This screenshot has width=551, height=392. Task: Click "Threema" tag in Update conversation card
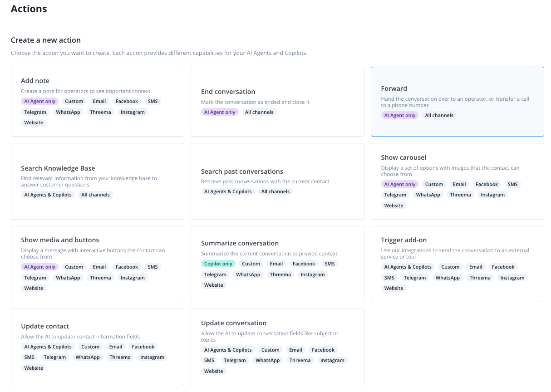point(300,360)
